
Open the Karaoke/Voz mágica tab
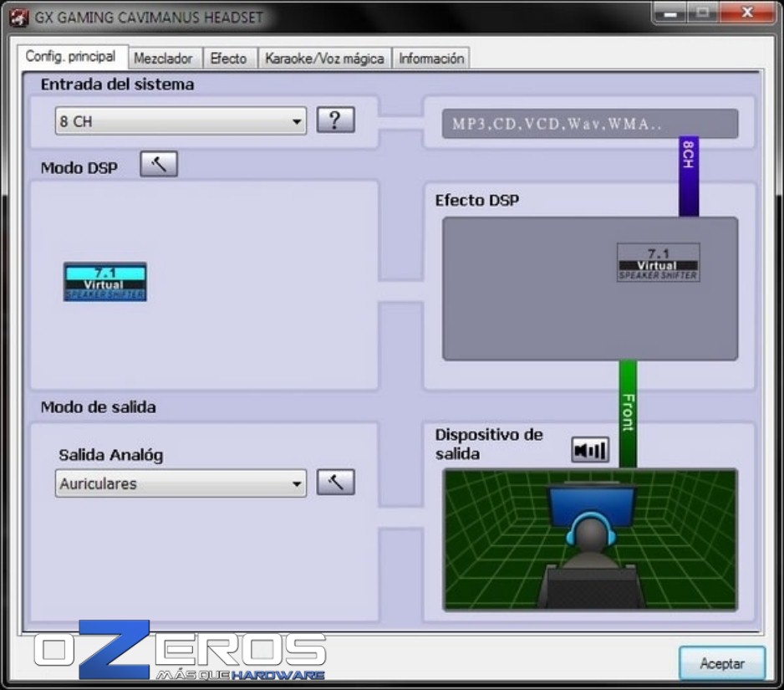pos(324,59)
